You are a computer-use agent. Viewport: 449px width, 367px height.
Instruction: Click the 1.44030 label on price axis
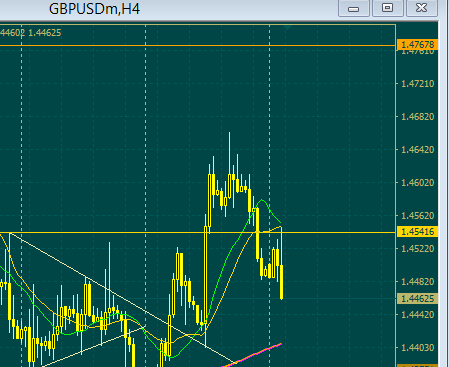[417, 348]
